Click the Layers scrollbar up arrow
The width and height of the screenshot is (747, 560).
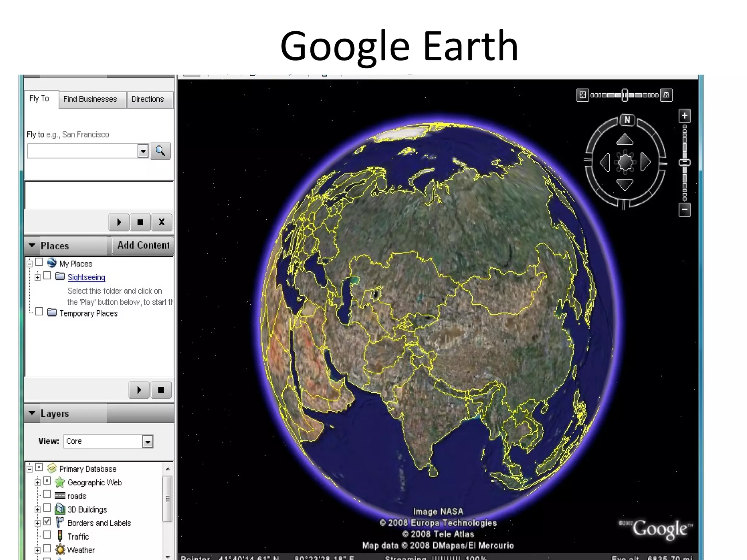tap(168, 469)
